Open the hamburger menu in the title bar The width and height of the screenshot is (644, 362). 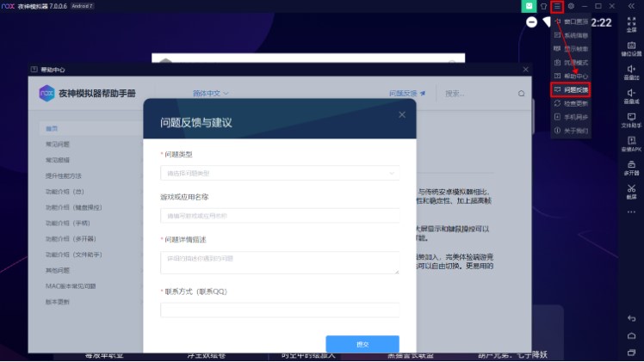tap(557, 6)
